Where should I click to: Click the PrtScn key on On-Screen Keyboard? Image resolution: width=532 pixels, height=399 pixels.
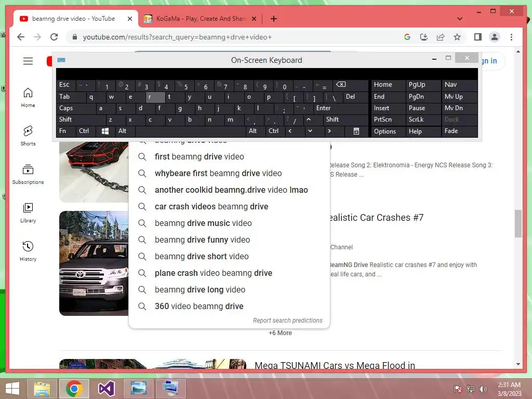(x=388, y=119)
